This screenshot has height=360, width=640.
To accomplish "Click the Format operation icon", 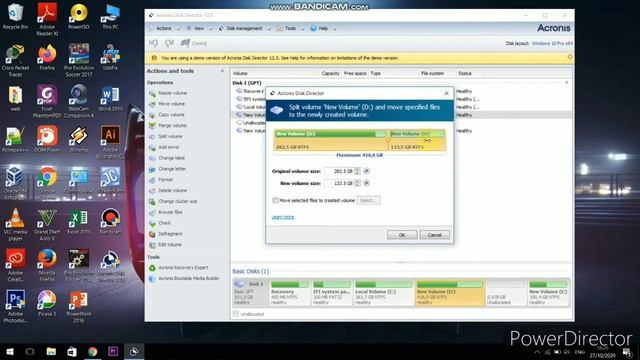I will (x=152, y=180).
